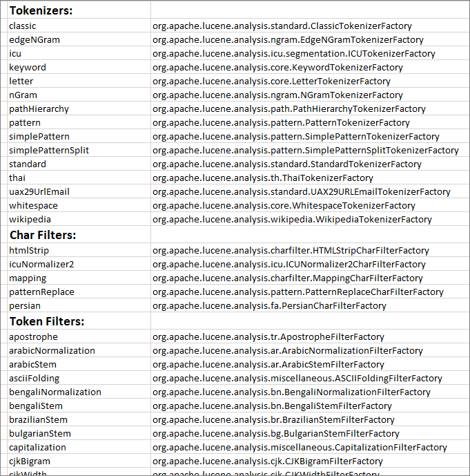This screenshot has width=470, height=476.
Task: Select the ApostropheFilterFactory class cell
Action: (268, 337)
